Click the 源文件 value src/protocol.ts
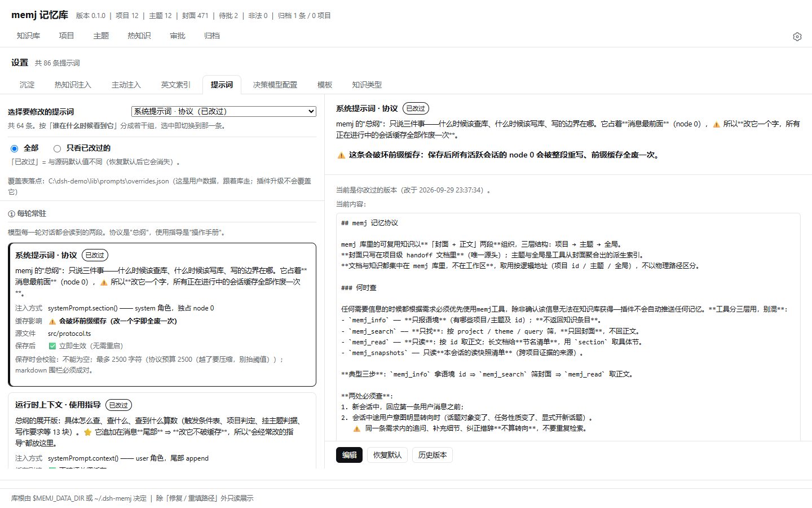This screenshot has height=508, width=812. (69, 334)
